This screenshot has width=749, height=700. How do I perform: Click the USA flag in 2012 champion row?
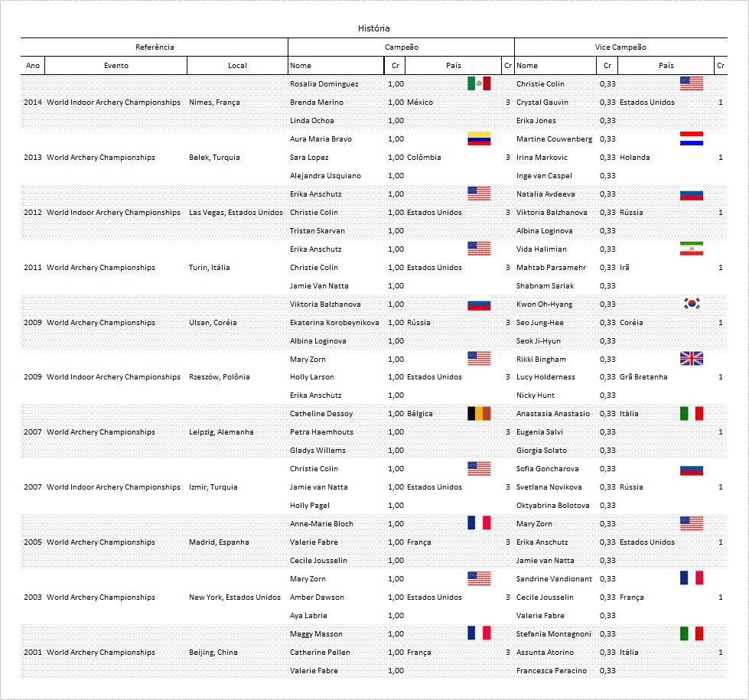[479, 194]
